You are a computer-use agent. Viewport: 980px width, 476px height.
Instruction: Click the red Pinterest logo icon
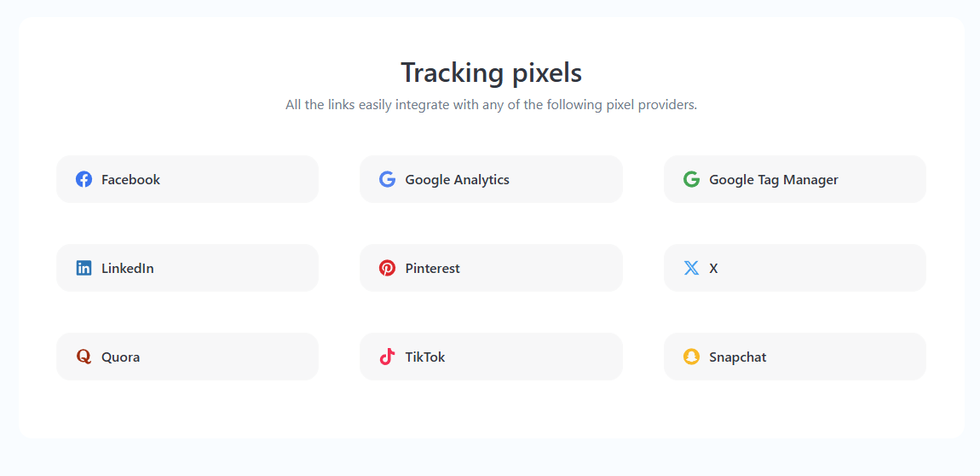pos(387,268)
